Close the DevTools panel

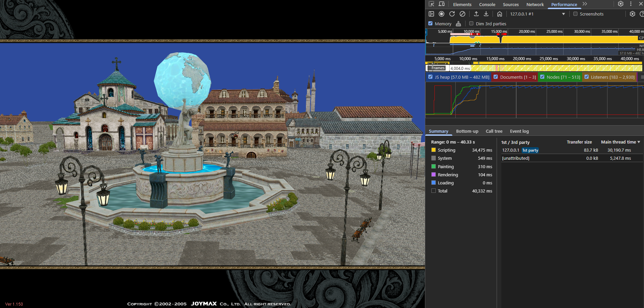(x=641, y=4)
